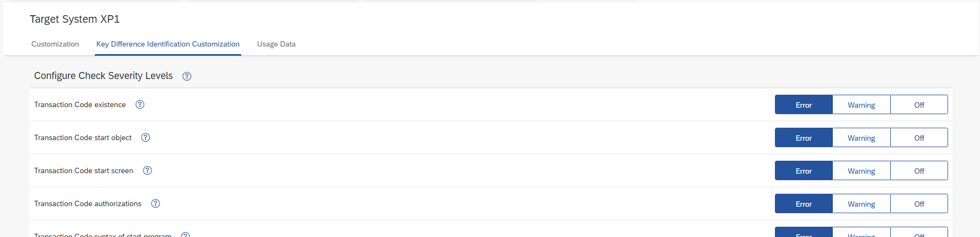This screenshot has height=237, width=980.
Task: Show help icon for Transaction Code start object
Action: tap(146, 137)
